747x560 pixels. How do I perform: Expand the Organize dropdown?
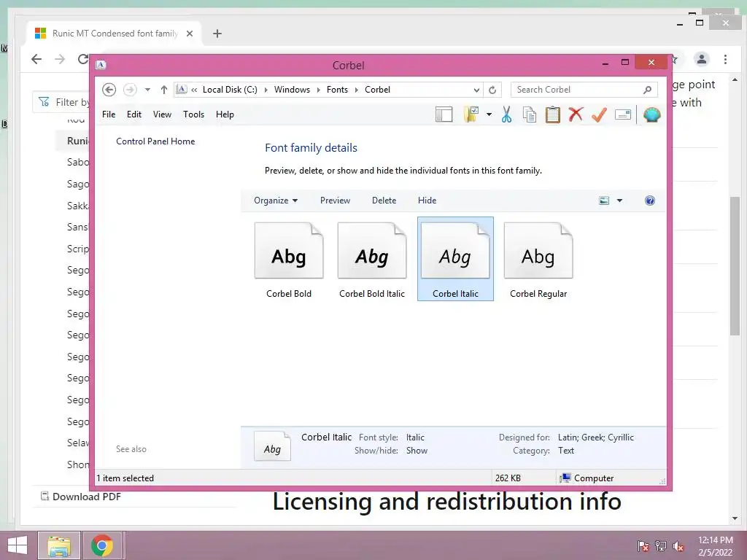click(276, 201)
